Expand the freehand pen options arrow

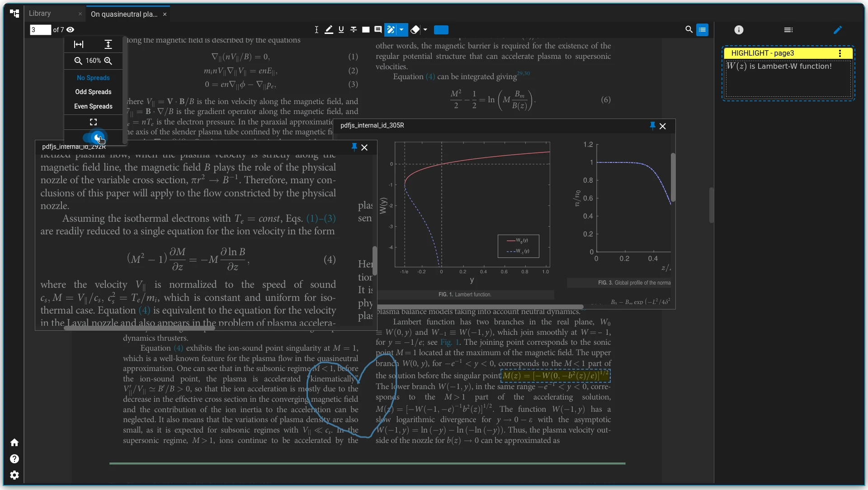(401, 30)
